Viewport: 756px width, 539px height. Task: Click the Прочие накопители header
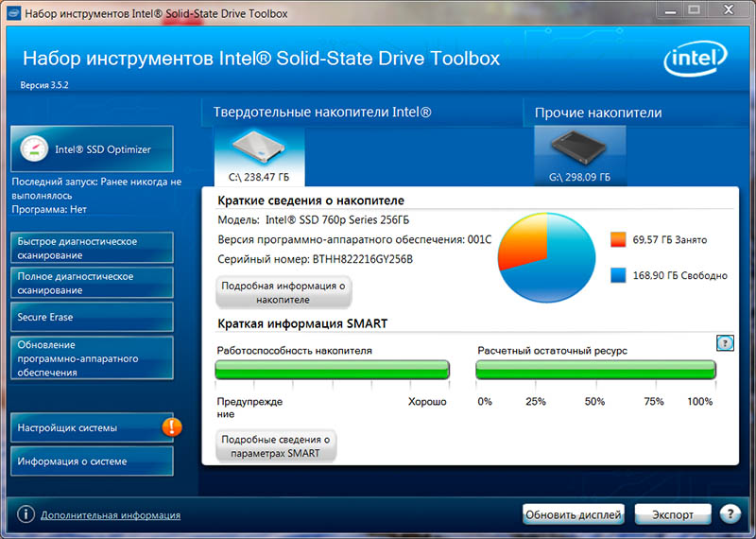(x=598, y=113)
